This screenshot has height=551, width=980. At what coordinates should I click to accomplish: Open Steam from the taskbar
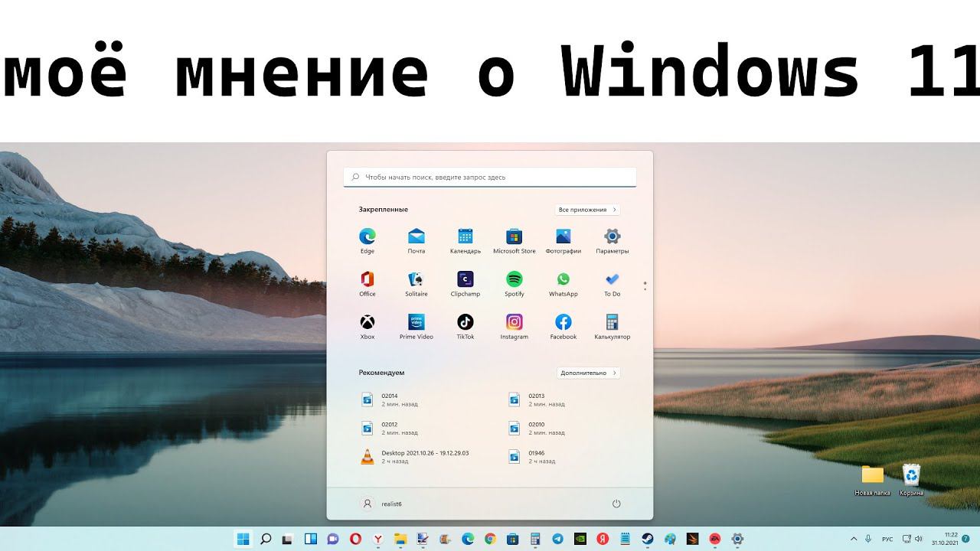point(648,539)
